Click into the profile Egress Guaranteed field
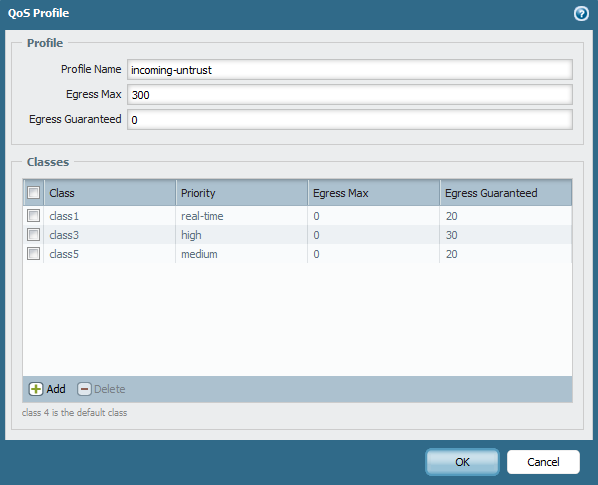The height and width of the screenshot is (485, 598). [x=350, y=120]
